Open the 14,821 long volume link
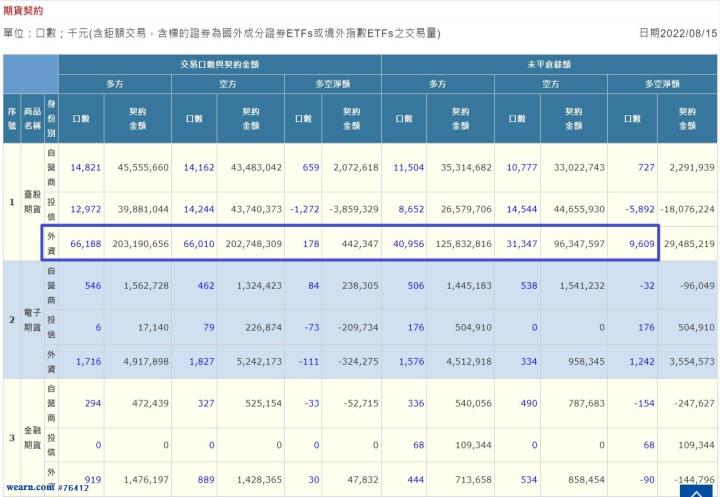Image resolution: width=720 pixels, height=497 pixels. click(x=85, y=167)
